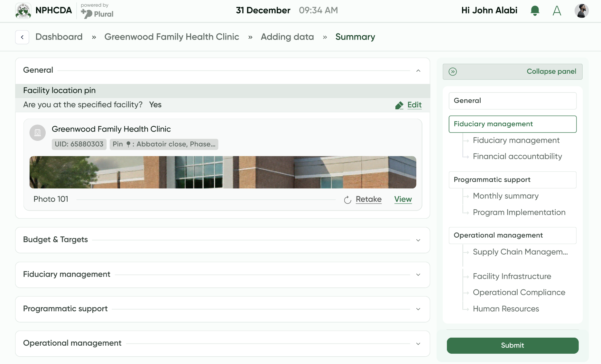601x364 pixels.
Task: Click 'Facility location pin' heading
Action: pyautogui.click(x=59, y=91)
